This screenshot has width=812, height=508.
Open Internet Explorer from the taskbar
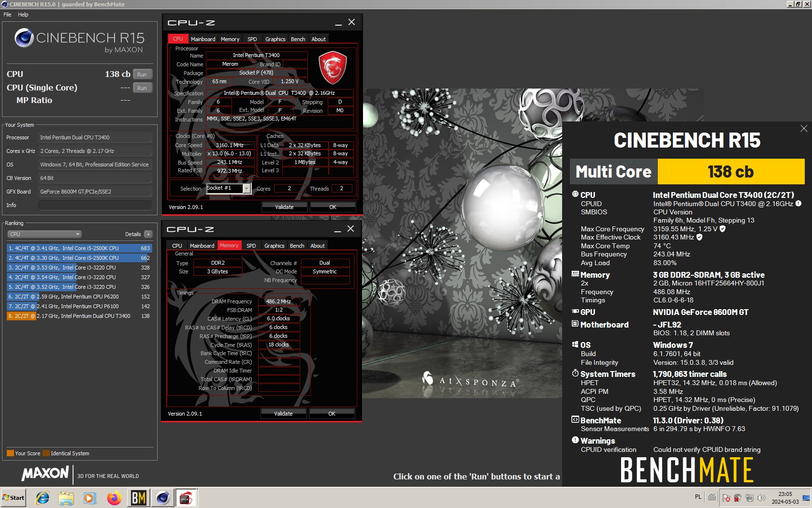coord(43,498)
